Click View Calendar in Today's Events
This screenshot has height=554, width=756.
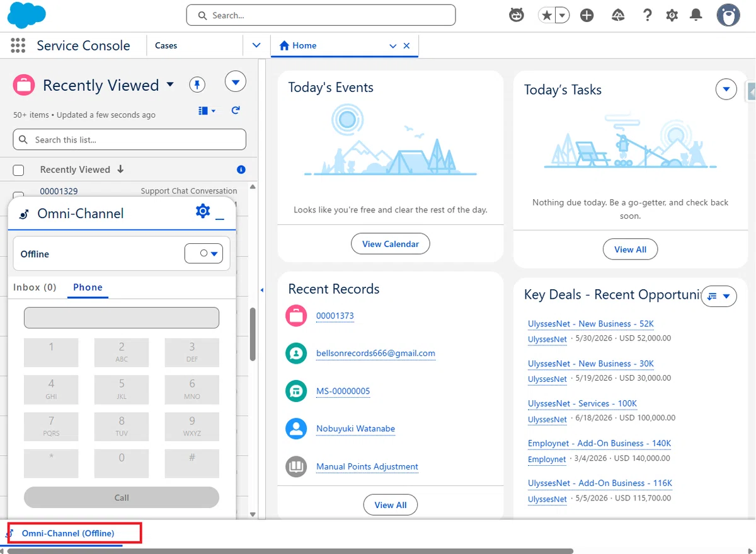391,244
